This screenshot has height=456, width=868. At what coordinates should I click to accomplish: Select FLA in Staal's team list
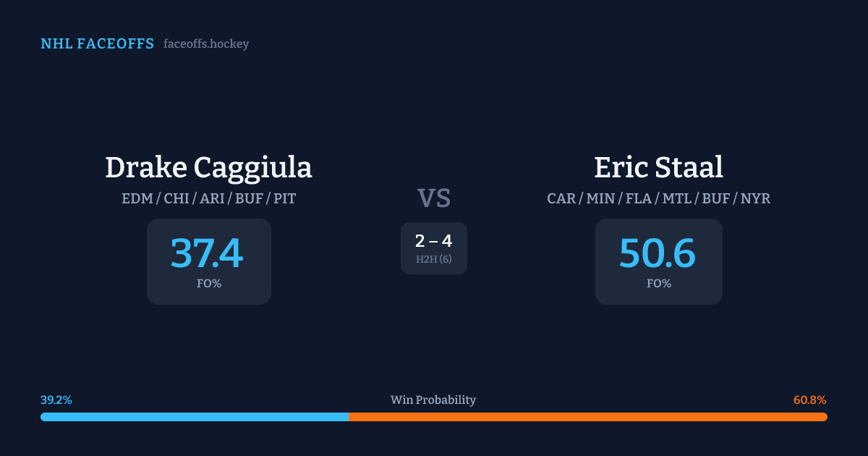click(639, 198)
